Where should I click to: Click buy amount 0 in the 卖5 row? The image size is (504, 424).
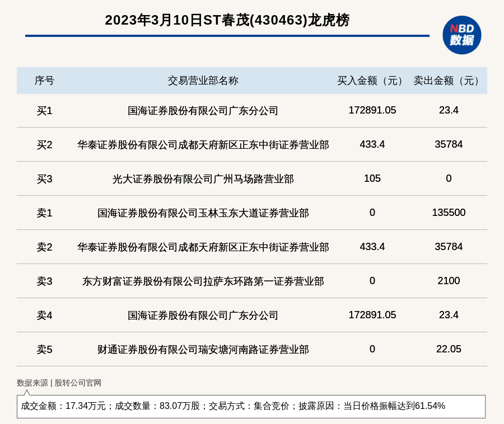tap(372, 349)
